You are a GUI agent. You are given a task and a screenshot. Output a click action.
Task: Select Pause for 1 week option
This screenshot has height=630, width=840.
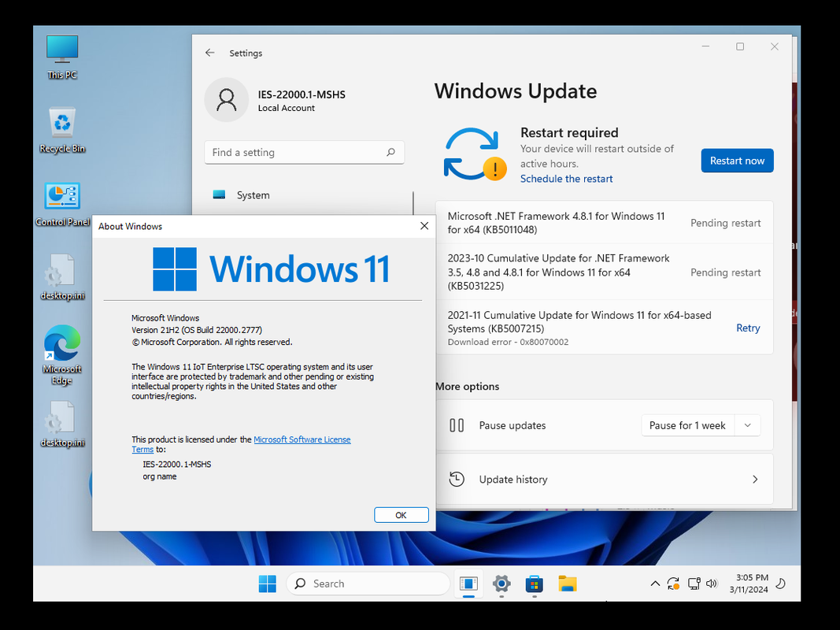pos(687,425)
